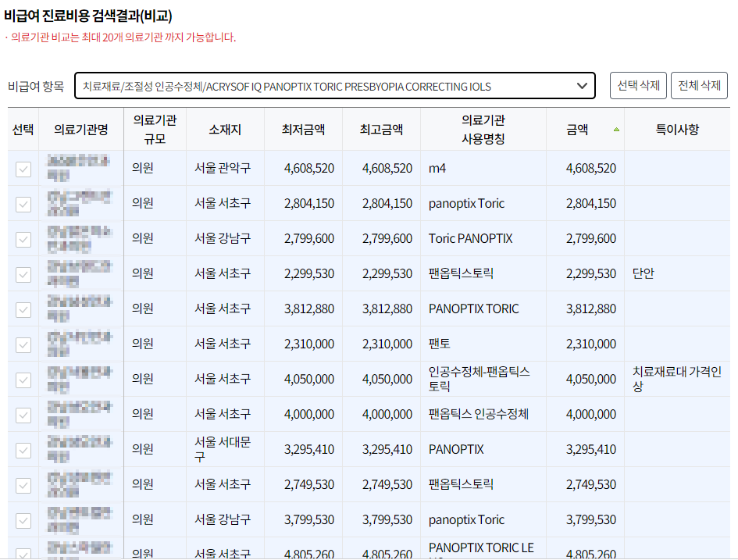
Task: Click the 2,310,000 amount in 금액 column
Action: pos(590,344)
